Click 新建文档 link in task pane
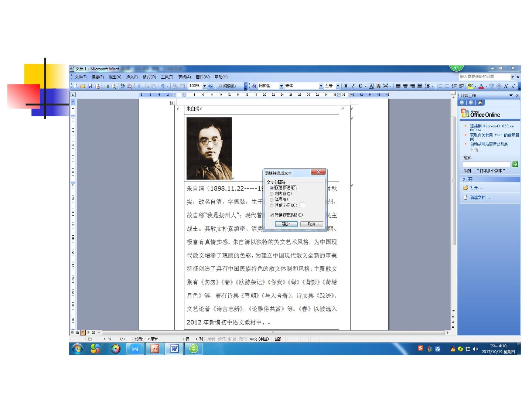This screenshot has width=532, height=399. click(480, 198)
